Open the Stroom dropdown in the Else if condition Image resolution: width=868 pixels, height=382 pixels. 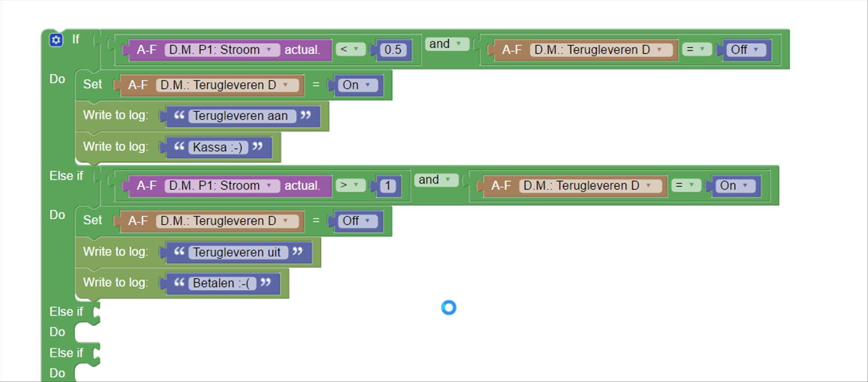(222, 186)
